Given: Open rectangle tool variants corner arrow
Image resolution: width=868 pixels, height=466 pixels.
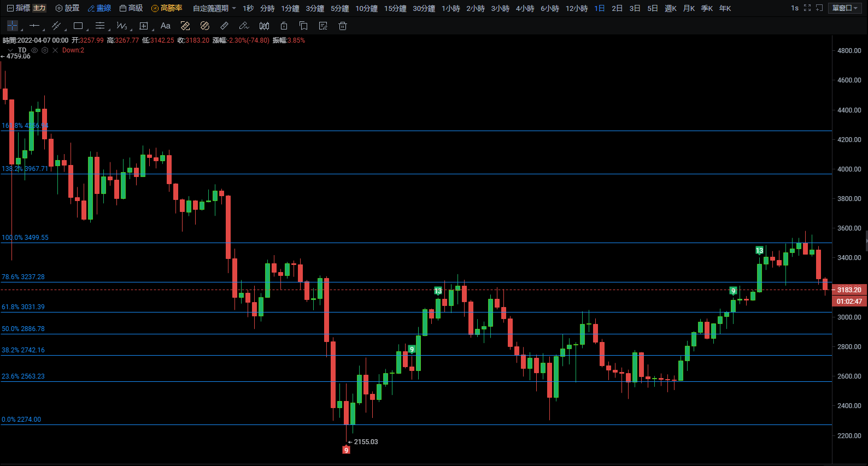Looking at the screenshot, I should [86, 30].
